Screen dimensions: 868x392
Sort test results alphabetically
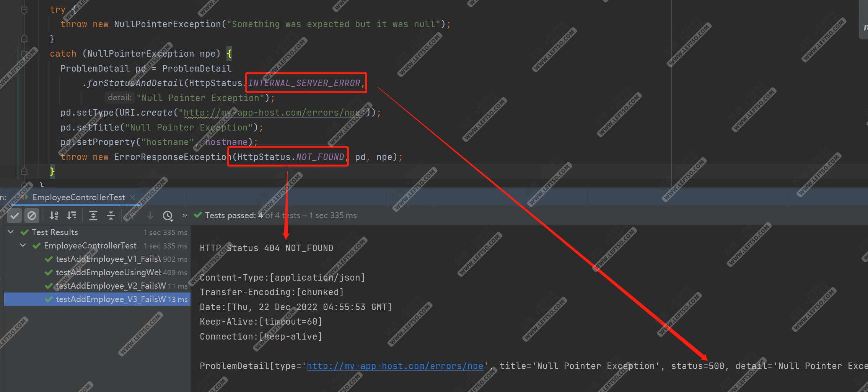[x=54, y=216]
